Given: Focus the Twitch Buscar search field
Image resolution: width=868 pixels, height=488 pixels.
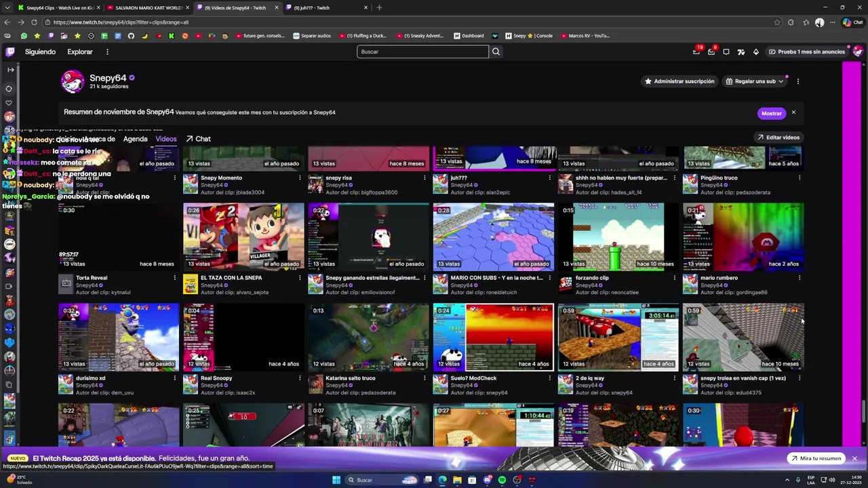Looking at the screenshot, I should tap(422, 52).
